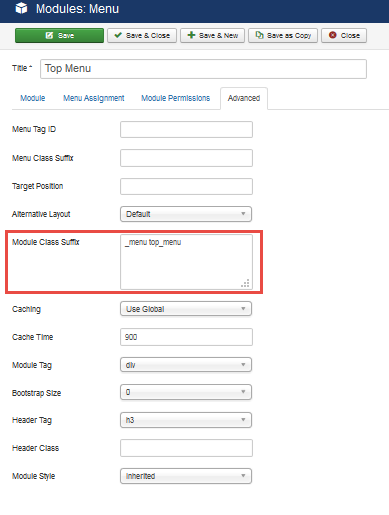Screen dimensions: 389x515
Task: Click the Modules: Menu page heading
Action: pyautogui.click(x=77, y=9)
